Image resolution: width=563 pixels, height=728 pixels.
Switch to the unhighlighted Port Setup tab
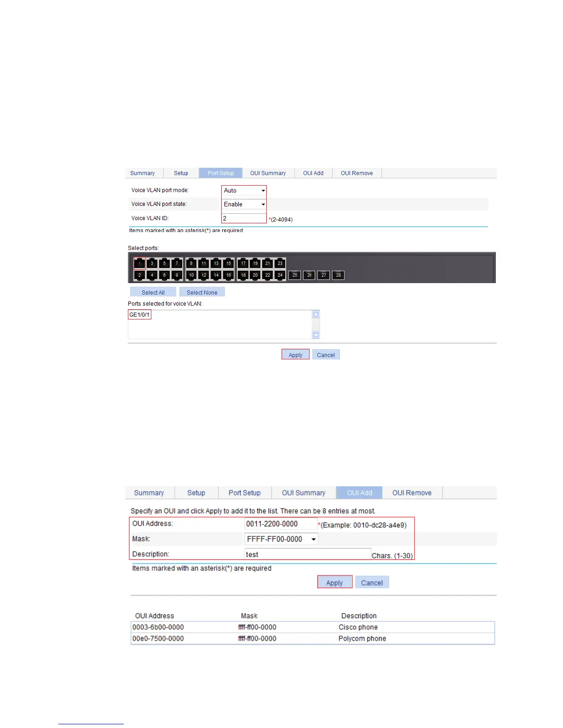(x=245, y=493)
